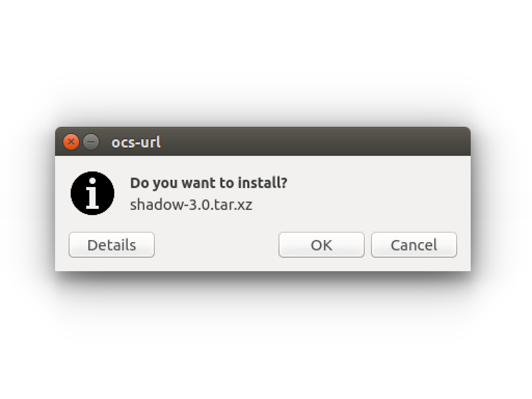Click the letter i inside the black circle
532x399 pixels.
(92, 193)
